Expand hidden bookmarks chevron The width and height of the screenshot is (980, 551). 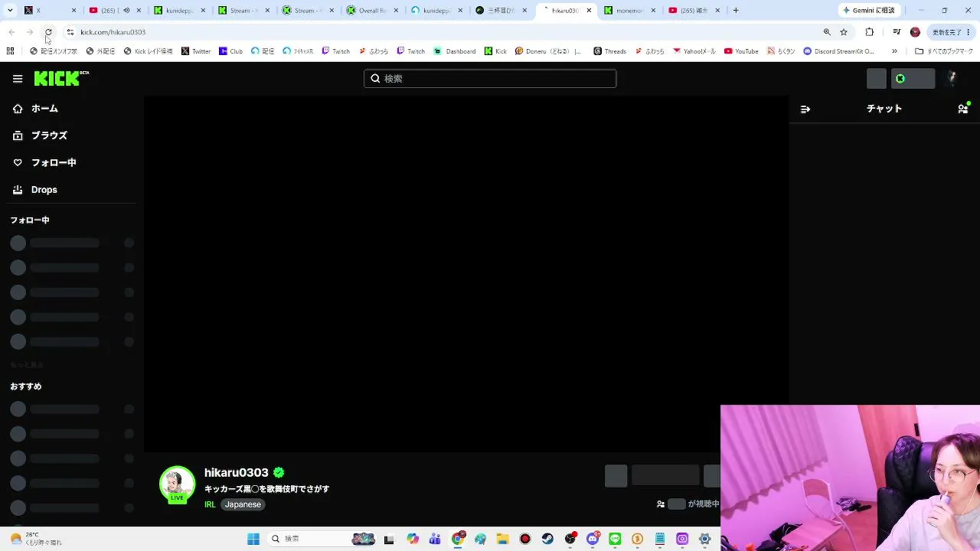point(894,51)
